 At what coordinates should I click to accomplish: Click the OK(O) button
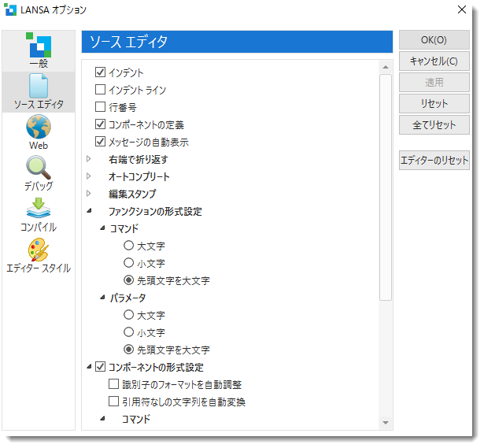click(434, 40)
